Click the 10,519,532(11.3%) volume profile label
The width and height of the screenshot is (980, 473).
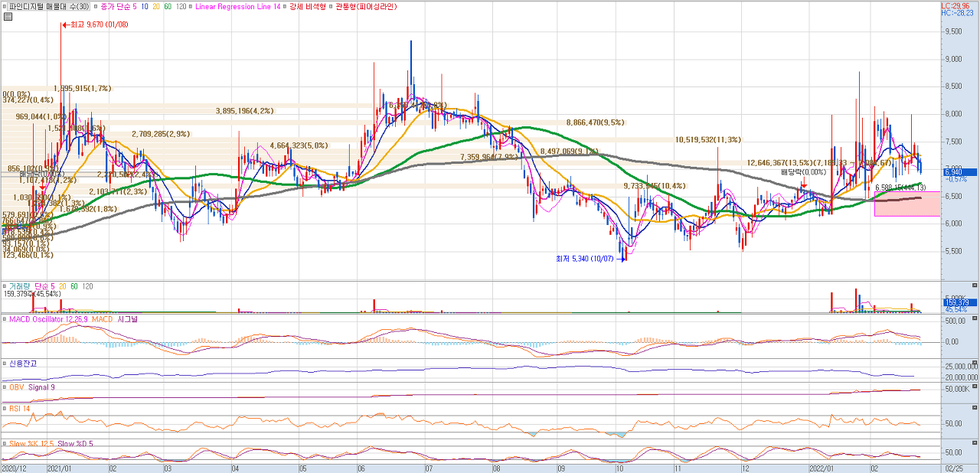click(708, 140)
